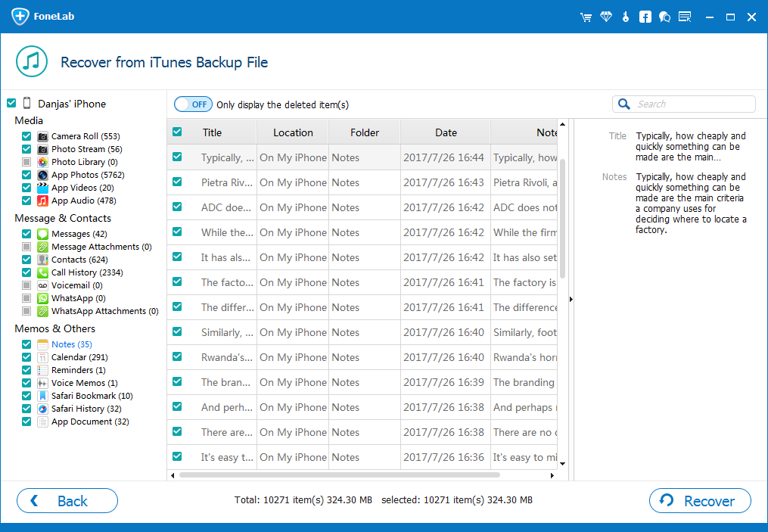Uncheck the Calendar (291) checkbox

click(x=26, y=357)
